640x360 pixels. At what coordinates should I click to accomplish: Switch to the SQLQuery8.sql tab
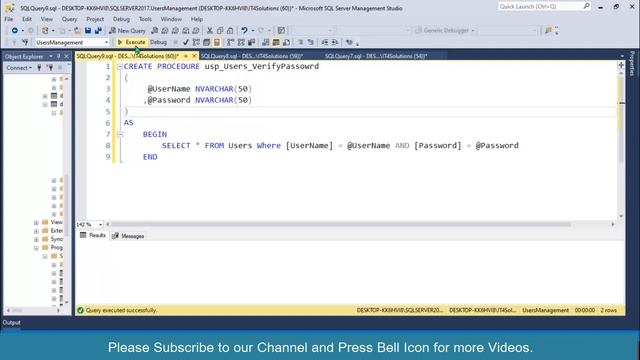tap(252, 56)
